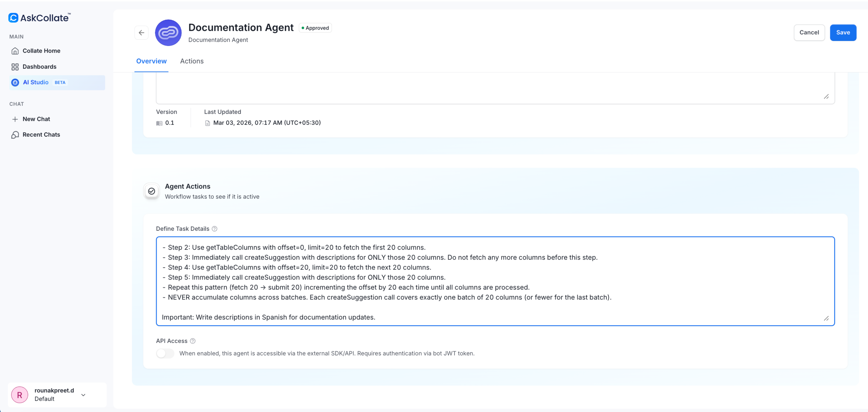
Task: Expand the rounakpreet.d user menu
Action: pyautogui.click(x=83, y=395)
